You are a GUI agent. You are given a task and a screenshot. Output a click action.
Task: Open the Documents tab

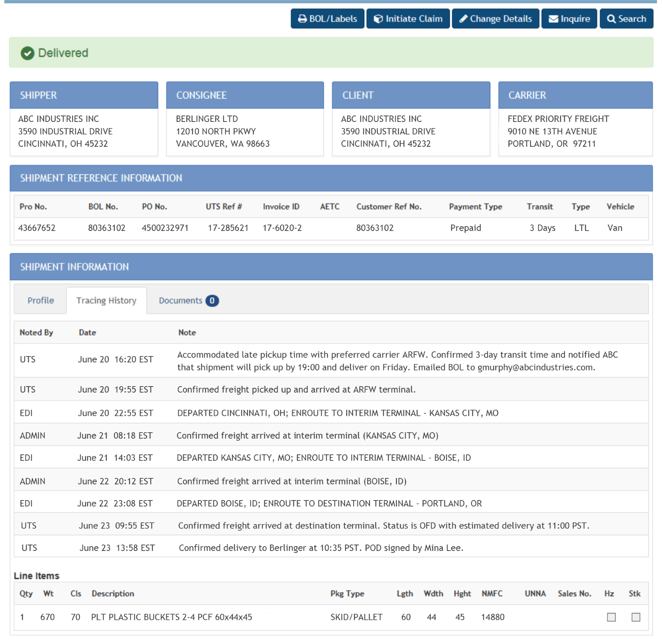(x=181, y=300)
